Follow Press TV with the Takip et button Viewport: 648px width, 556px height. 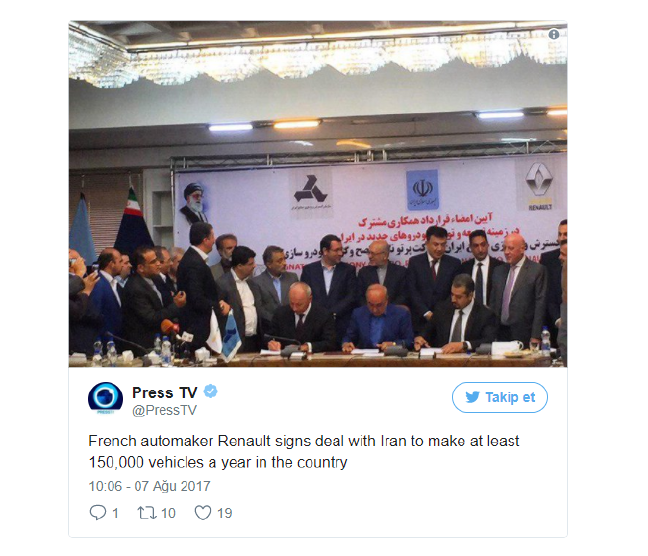pos(500,397)
